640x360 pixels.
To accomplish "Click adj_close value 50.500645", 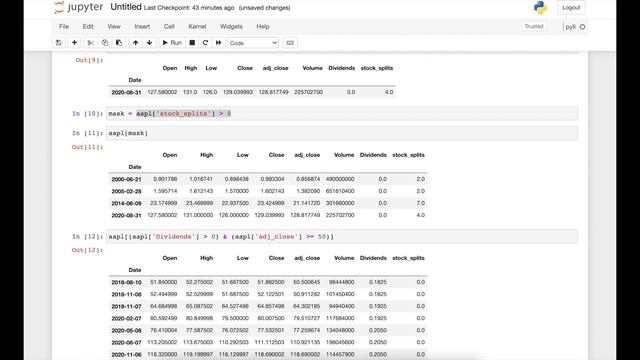I will coord(307,282).
